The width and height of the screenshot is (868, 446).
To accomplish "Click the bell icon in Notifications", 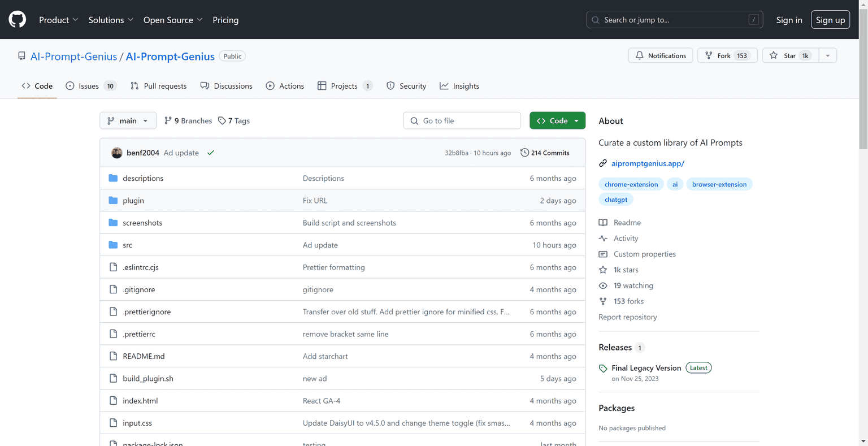I will pos(640,55).
